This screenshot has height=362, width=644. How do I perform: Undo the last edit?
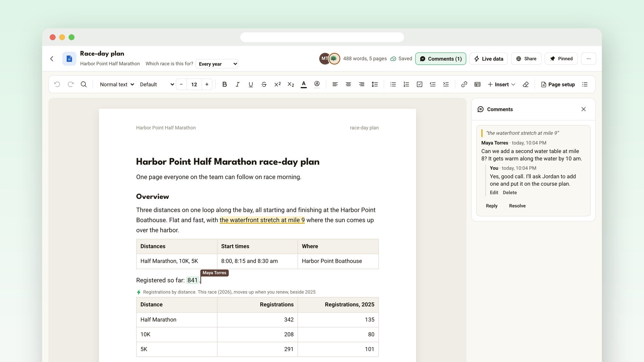point(57,84)
